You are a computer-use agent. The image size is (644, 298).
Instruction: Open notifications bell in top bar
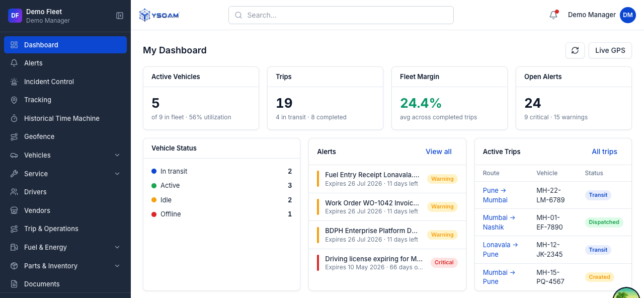point(553,15)
